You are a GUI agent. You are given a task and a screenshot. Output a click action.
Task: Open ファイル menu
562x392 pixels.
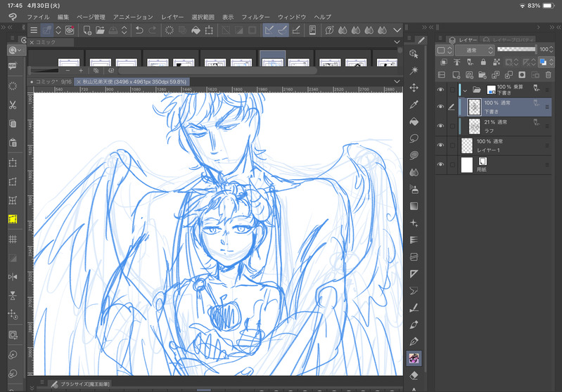[x=38, y=17]
